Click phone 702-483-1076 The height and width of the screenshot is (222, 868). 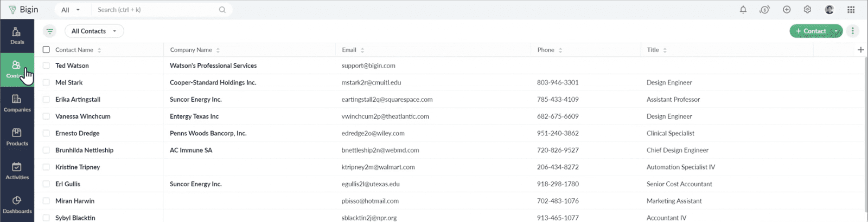[x=558, y=201]
